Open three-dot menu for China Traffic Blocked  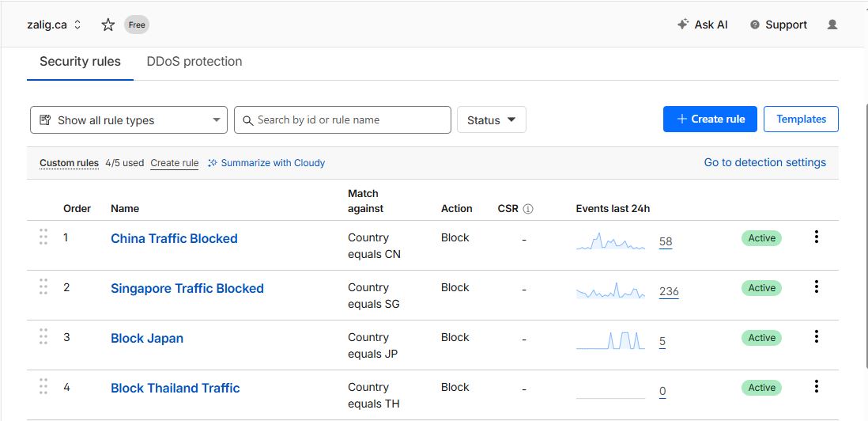[816, 237]
